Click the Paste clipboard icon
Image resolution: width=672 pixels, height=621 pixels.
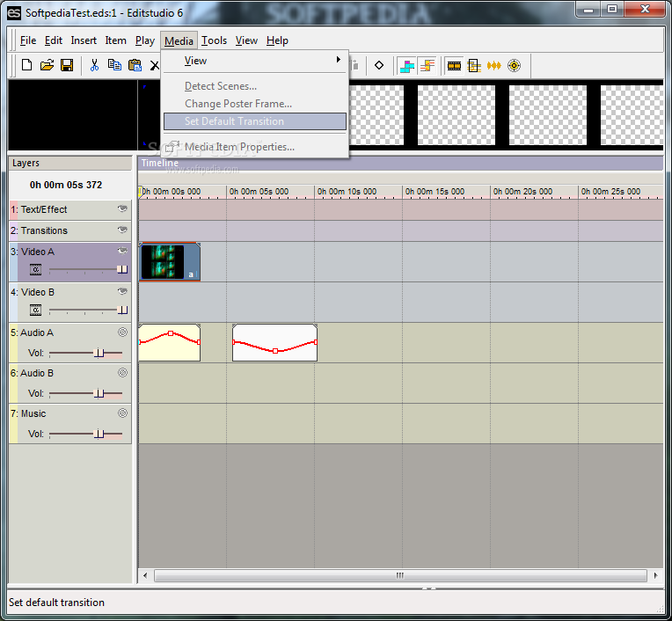pos(135,65)
